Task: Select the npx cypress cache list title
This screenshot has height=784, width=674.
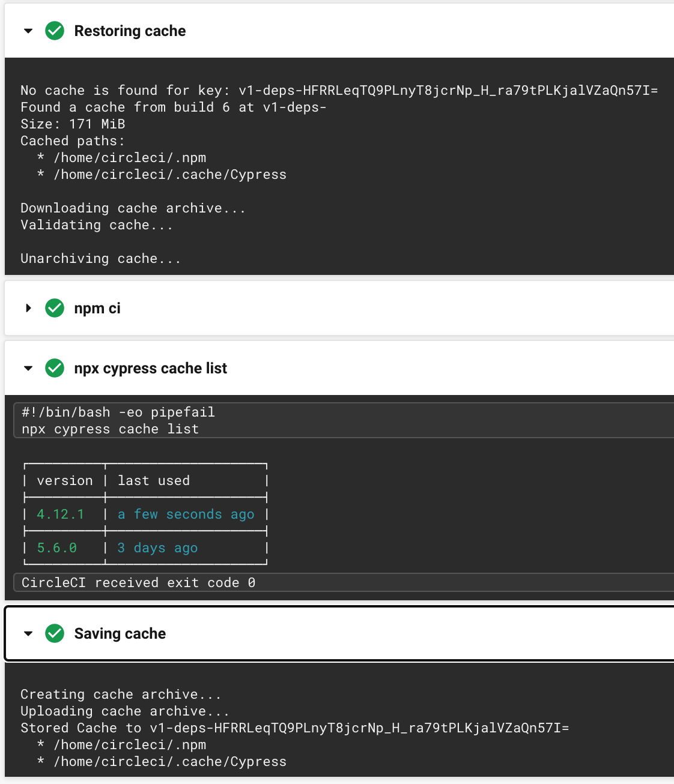Action: (151, 368)
